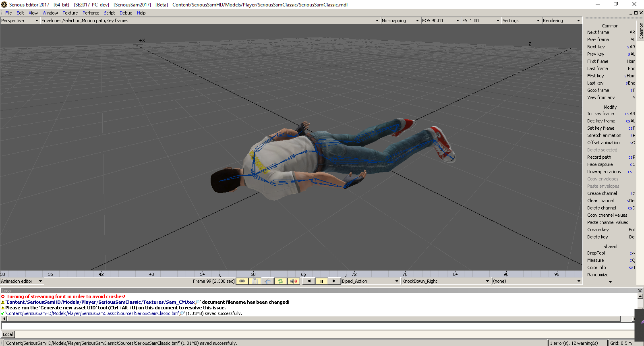Open the Window menu
This screenshot has width=644, height=346.
[50, 13]
